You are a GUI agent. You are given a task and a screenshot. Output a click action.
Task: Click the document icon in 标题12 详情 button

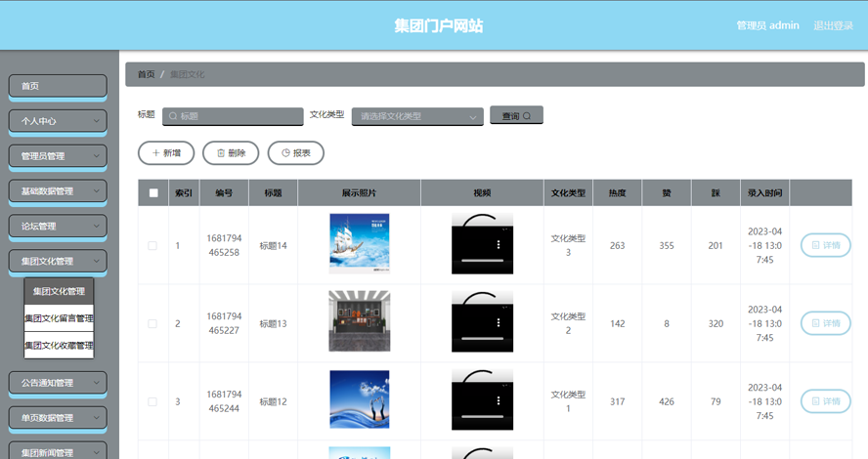[x=815, y=401]
